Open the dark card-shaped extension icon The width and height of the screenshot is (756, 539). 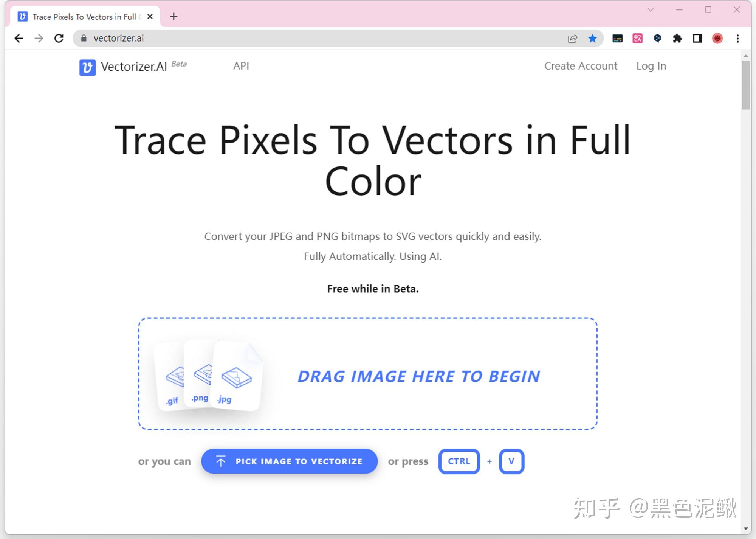point(617,38)
